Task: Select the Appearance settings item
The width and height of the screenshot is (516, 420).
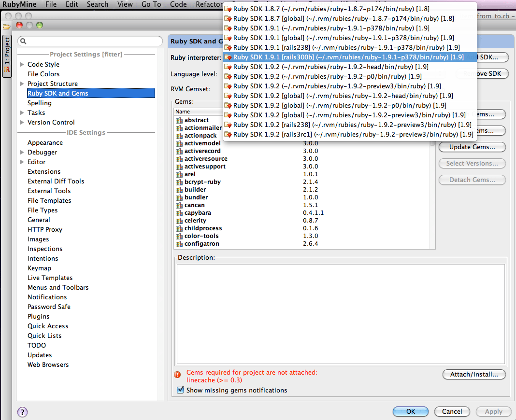Action: click(45, 143)
